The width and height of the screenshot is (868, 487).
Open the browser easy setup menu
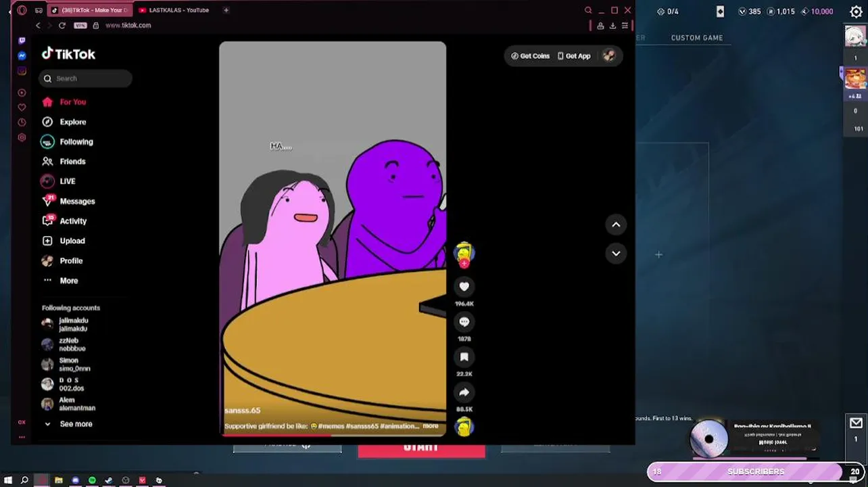pos(625,26)
